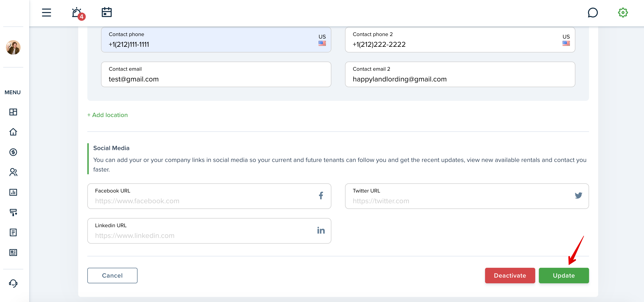This screenshot has width=644, height=302.
Task: Click the Twitter URL input field
Action: click(467, 196)
